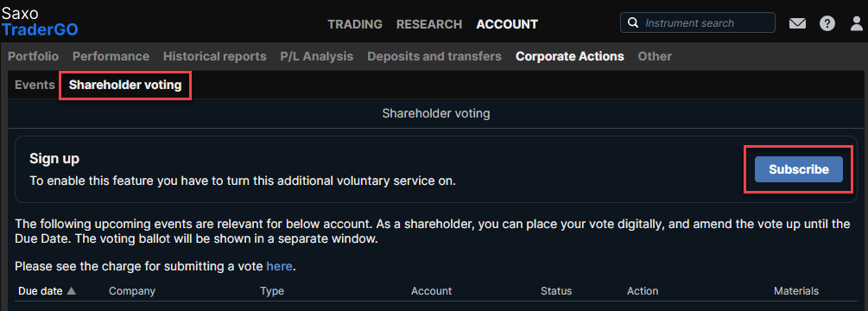Open the help question mark icon

(827, 23)
